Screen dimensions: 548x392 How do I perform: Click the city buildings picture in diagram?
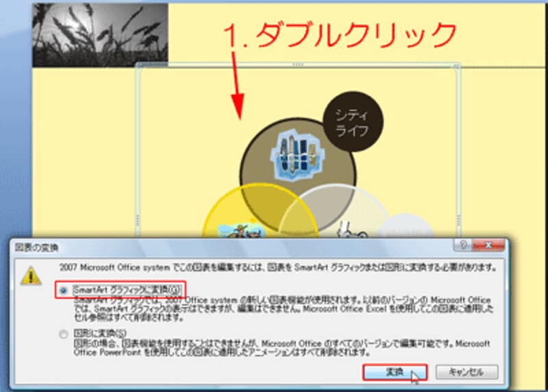pos(297,156)
